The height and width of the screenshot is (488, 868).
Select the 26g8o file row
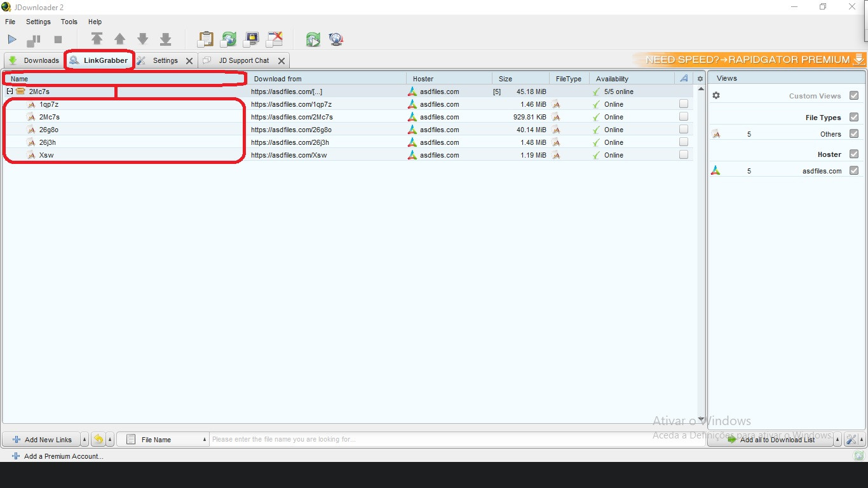(348, 130)
